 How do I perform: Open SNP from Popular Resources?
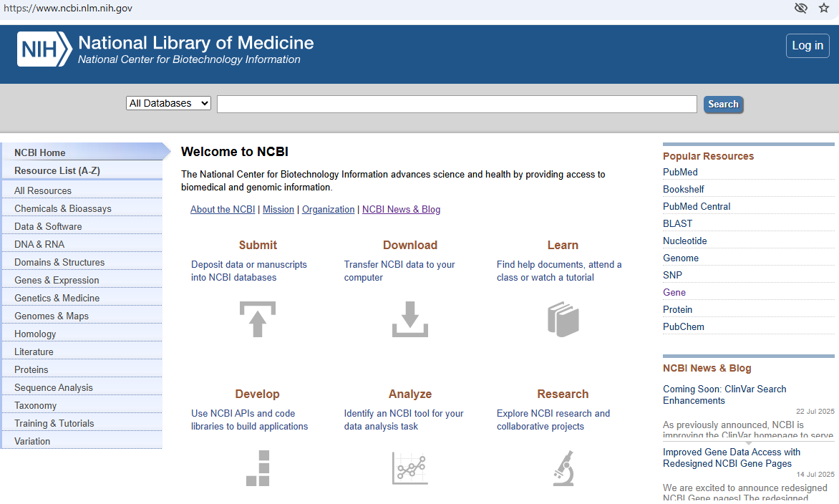673,275
